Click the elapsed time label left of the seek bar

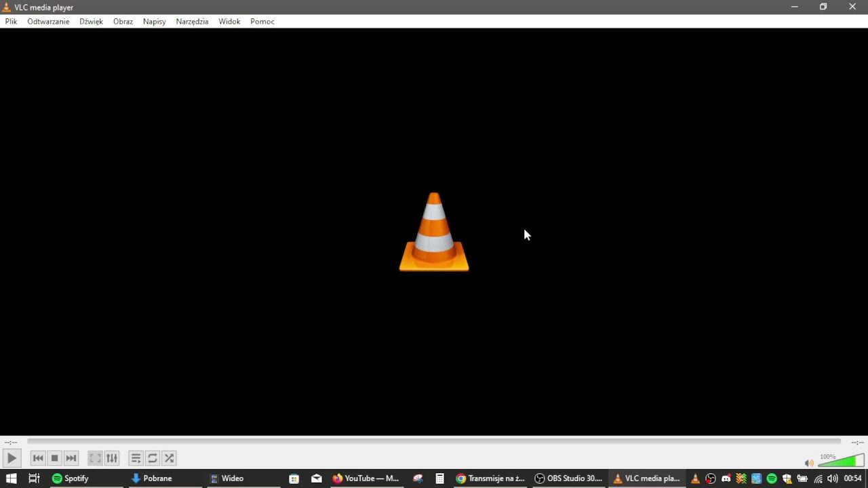[x=10, y=442]
